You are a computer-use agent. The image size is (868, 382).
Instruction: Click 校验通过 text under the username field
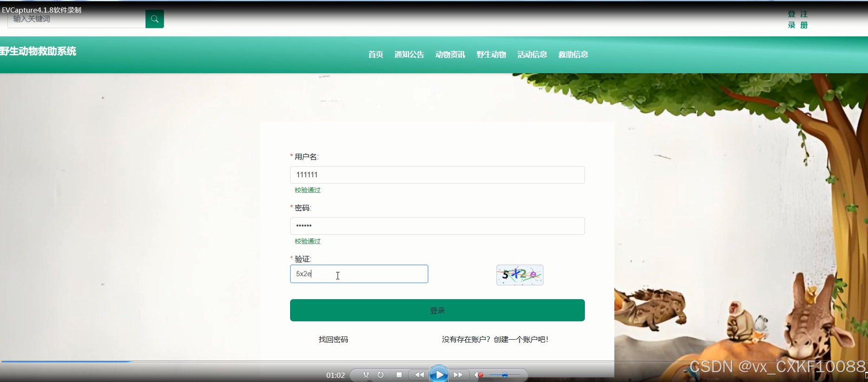click(x=307, y=190)
